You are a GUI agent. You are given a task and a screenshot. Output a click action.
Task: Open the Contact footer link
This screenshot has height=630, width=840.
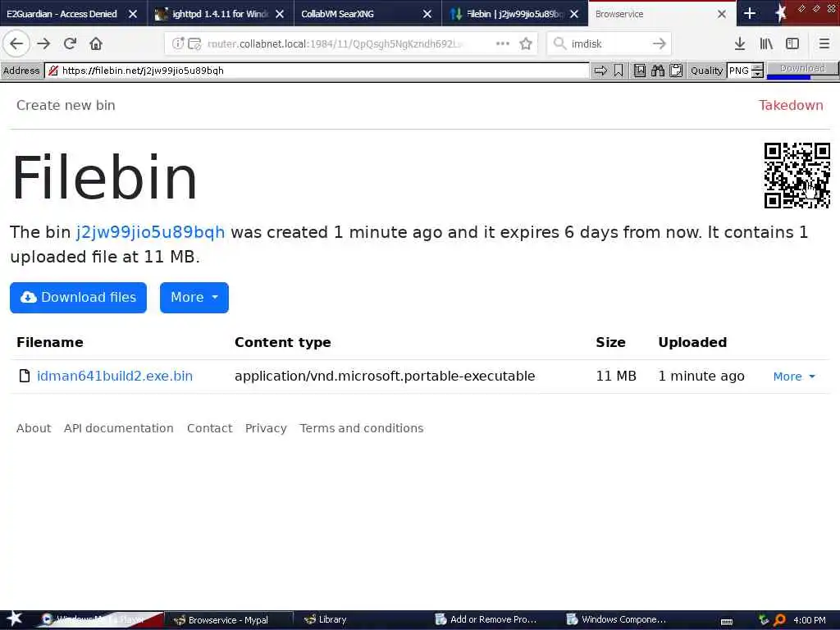tap(209, 428)
